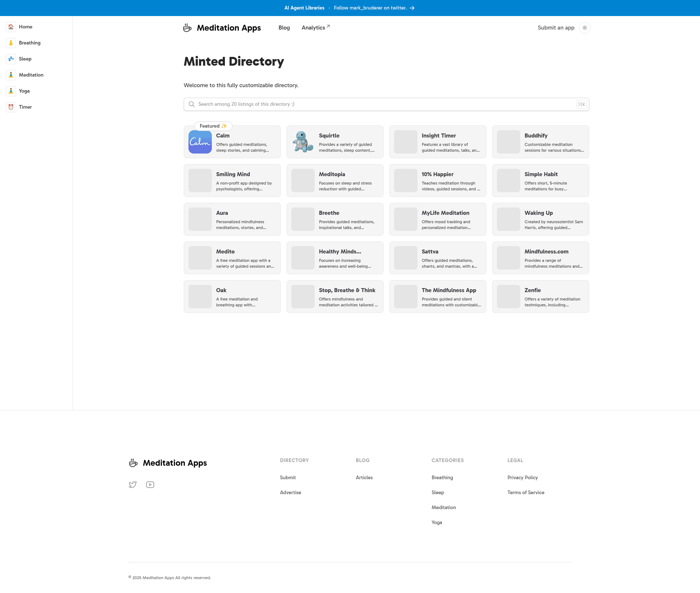Open the Aura listing
The width and height of the screenshot is (700, 593).
coord(232,219)
